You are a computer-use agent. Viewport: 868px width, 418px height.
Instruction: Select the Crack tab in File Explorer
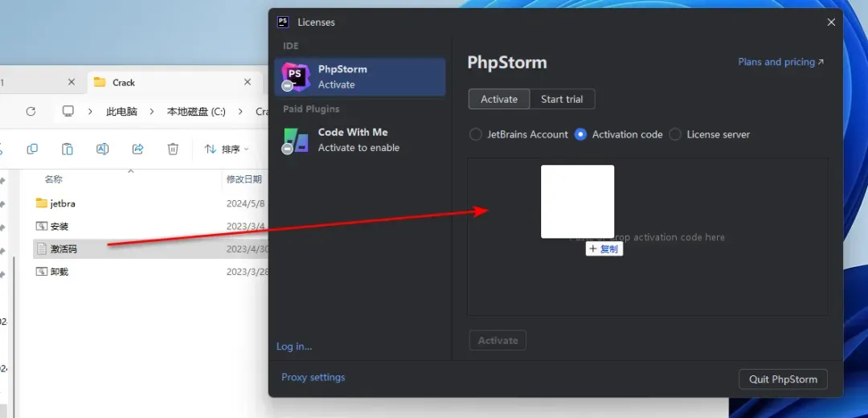[175, 83]
